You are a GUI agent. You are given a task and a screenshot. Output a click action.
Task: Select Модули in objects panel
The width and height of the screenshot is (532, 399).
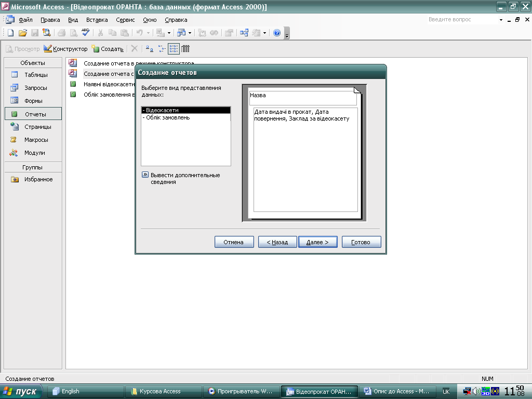tap(33, 153)
